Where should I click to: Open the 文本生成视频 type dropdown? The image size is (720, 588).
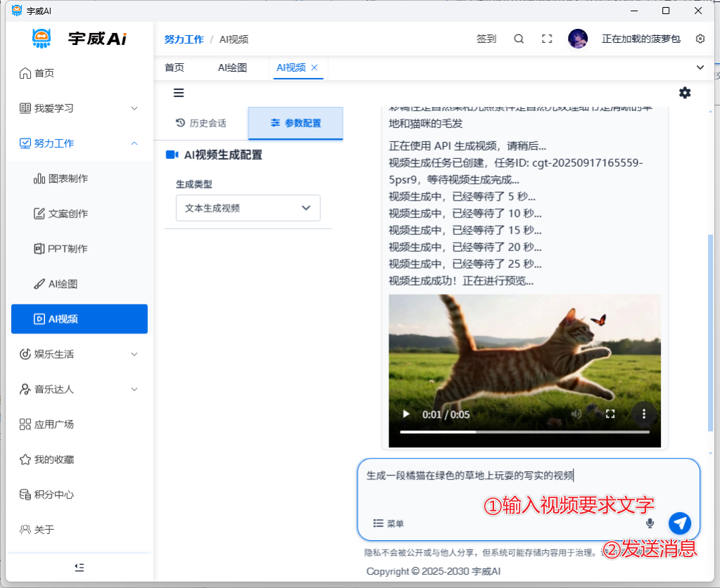point(248,208)
